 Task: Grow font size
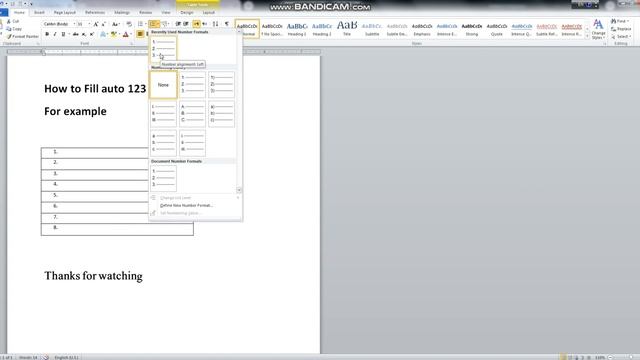[x=96, y=24]
